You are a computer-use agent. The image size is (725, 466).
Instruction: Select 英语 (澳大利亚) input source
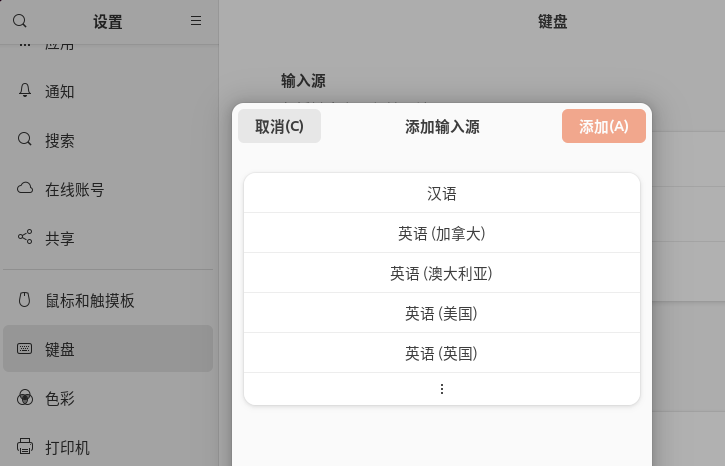[442, 273]
